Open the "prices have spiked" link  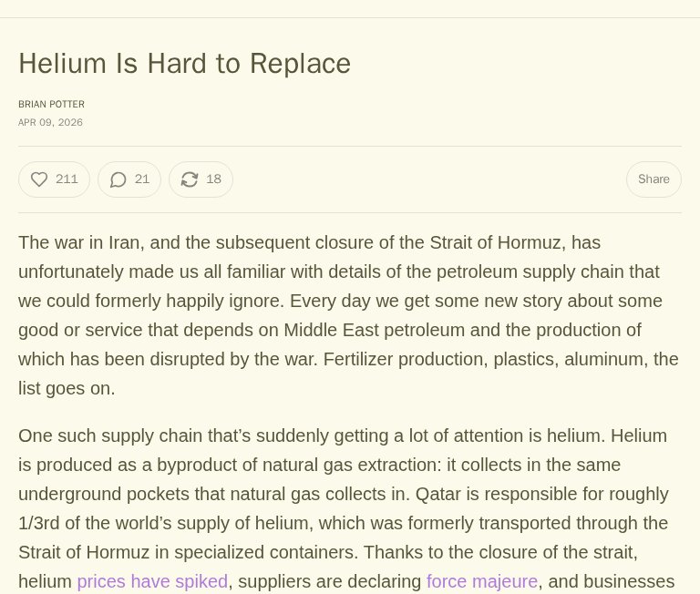[152, 581]
